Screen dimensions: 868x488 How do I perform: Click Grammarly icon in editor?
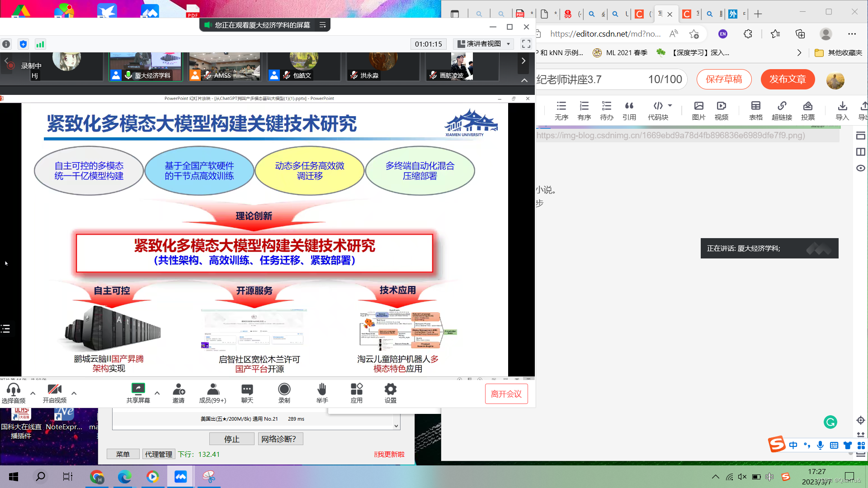pos(830,422)
